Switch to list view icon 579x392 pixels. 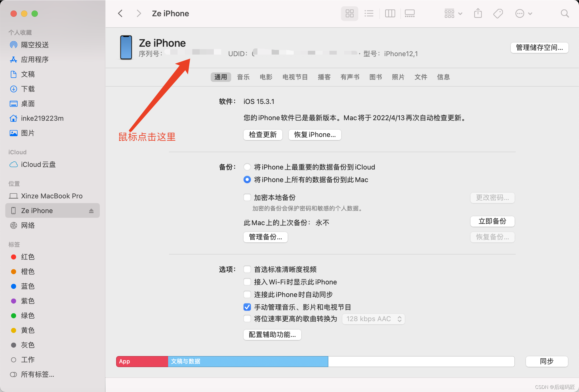pos(369,13)
